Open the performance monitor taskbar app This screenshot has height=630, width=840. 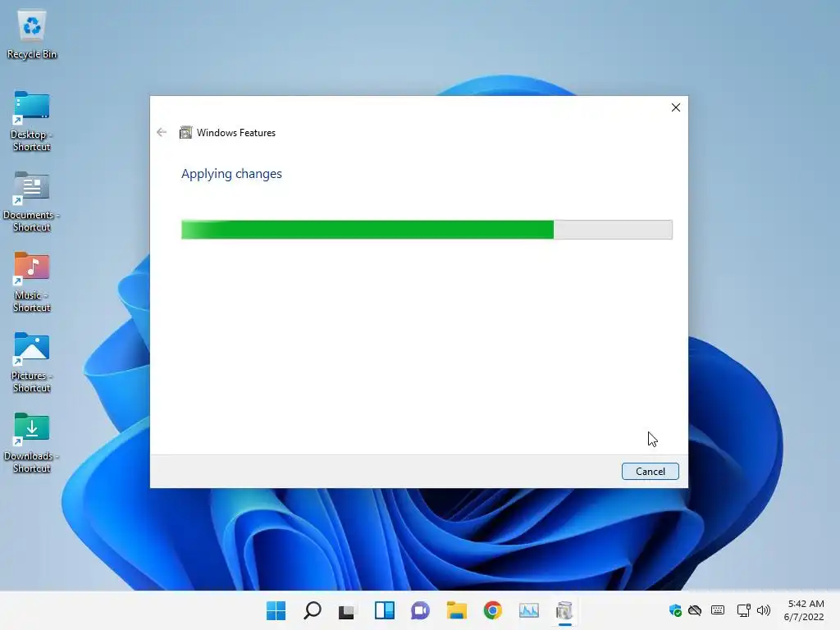click(529, 610)
